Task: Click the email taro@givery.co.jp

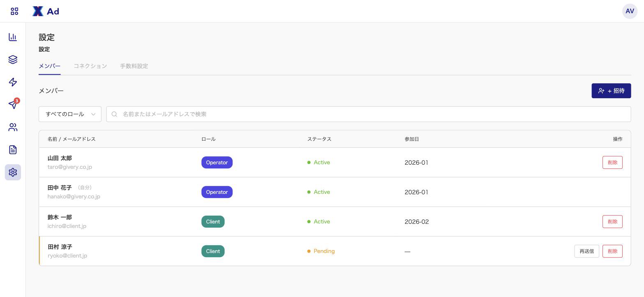Action: (70, 167)
